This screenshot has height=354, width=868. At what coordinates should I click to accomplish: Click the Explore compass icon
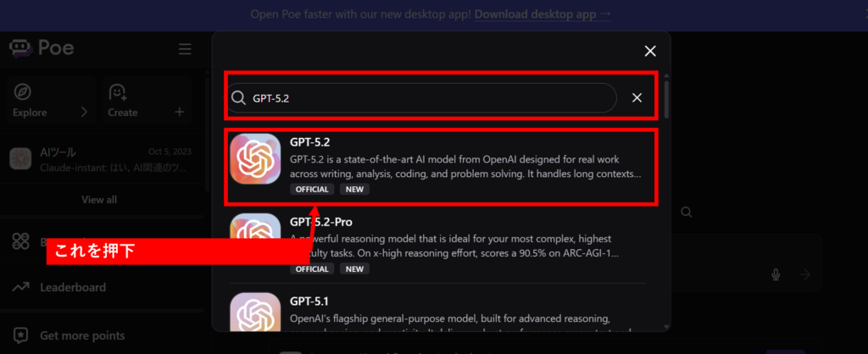tap(23, 91)
